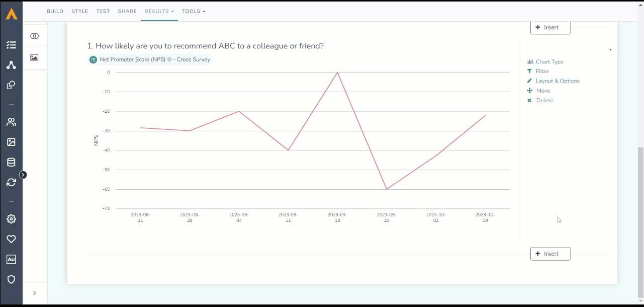Click the NPS question type list icon

click(x=93, y=59)
